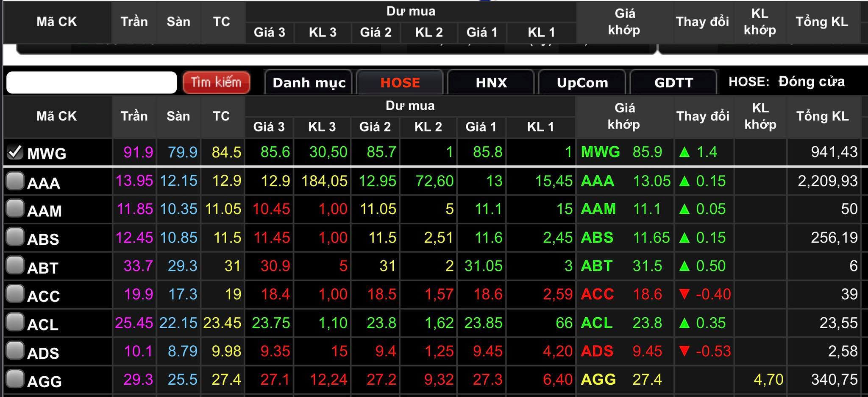Click the HOSE Đóng cửa status text
The height and width of the screenshot is (397, 868).
tap(787, 81)
